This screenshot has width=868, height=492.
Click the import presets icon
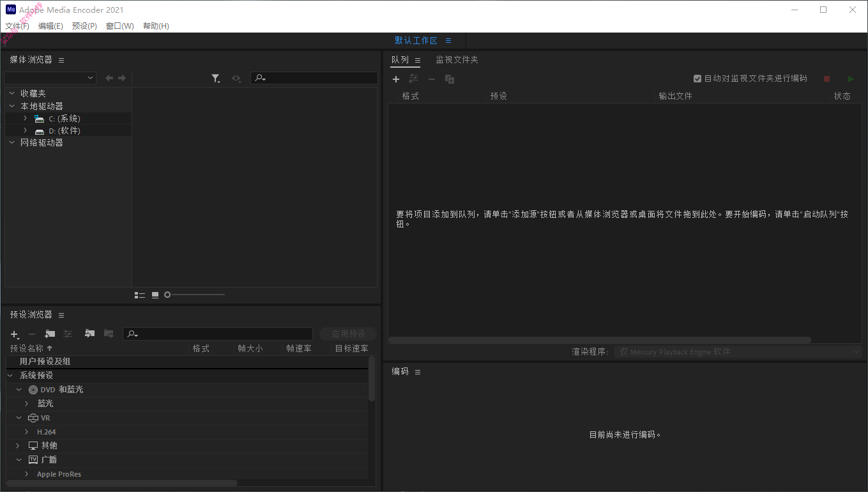click(90, 334)
